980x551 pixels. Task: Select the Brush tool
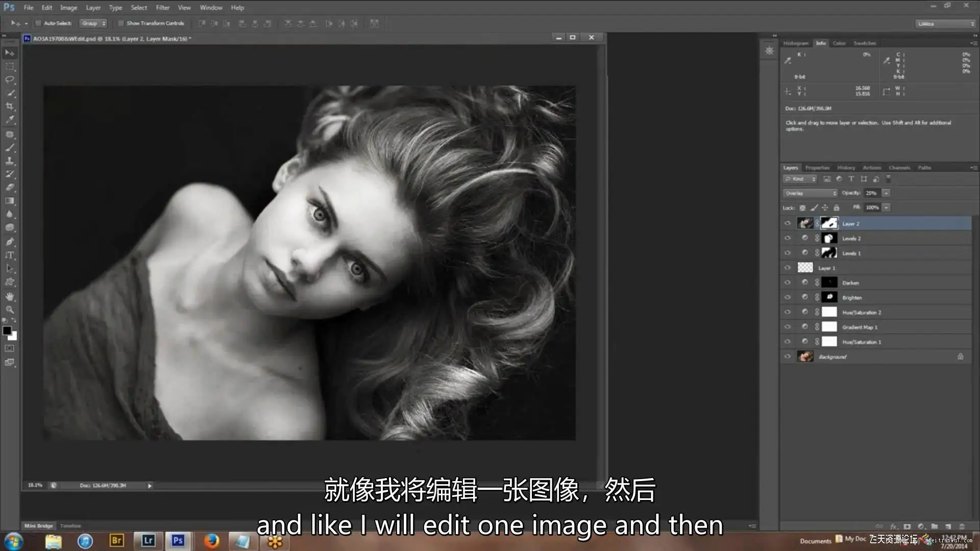10,147
